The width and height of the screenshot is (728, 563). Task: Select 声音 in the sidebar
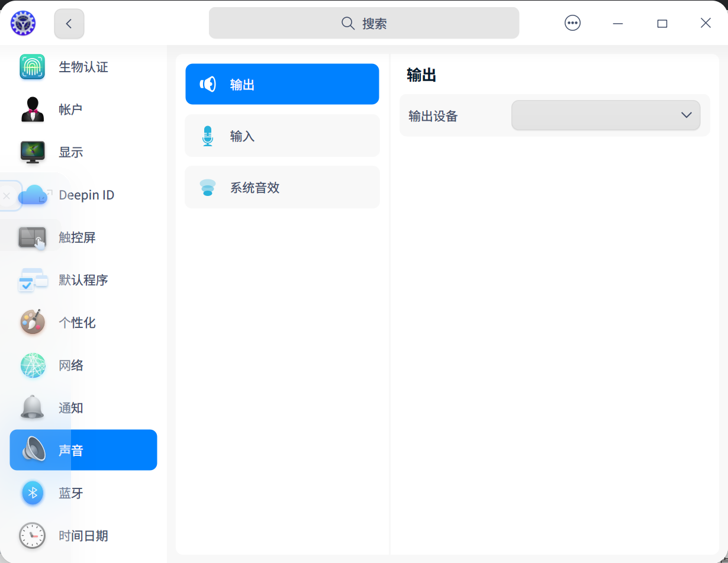pyautogui.click(x=83, y=450)
